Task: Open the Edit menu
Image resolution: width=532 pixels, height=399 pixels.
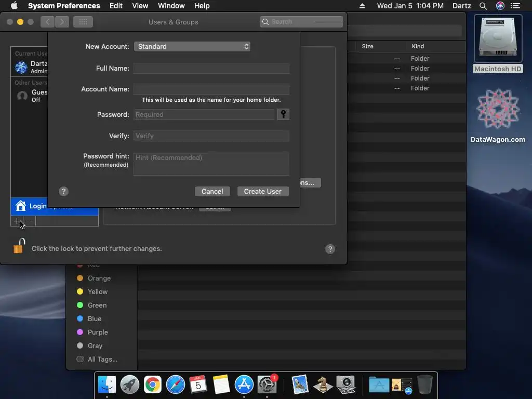Action: (116, 6)
